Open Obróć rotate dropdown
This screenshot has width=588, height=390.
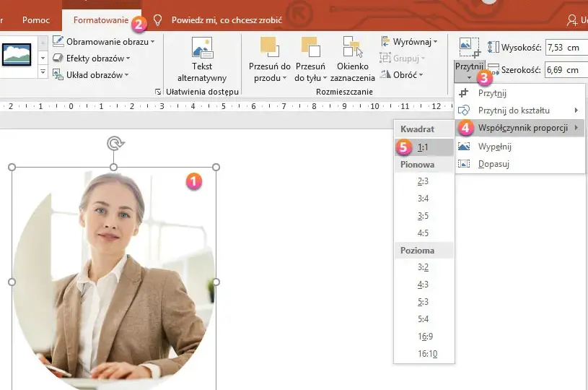(402, 74)
